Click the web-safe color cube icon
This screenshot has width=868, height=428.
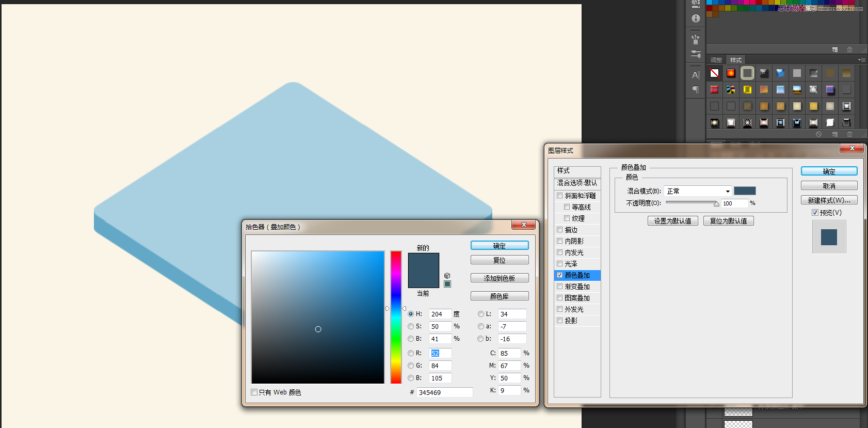pyautogui.click(x=447, y=276)
